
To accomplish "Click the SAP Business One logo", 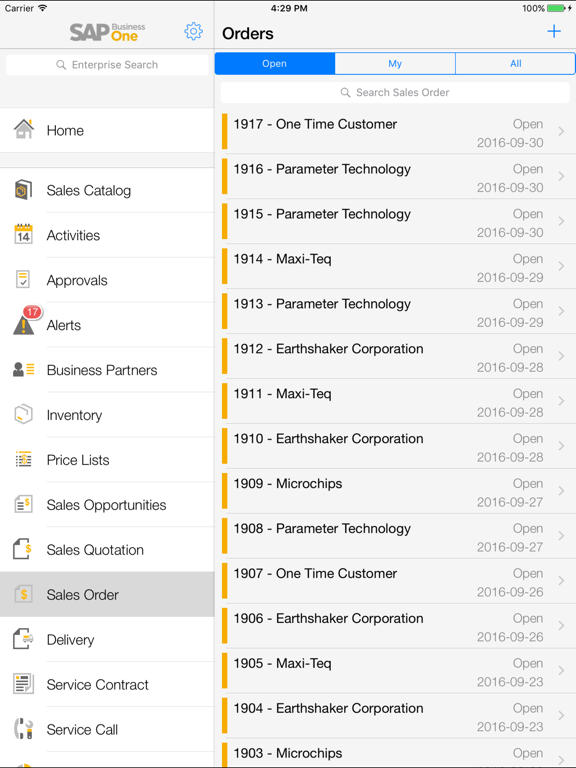I will [107, 32].
